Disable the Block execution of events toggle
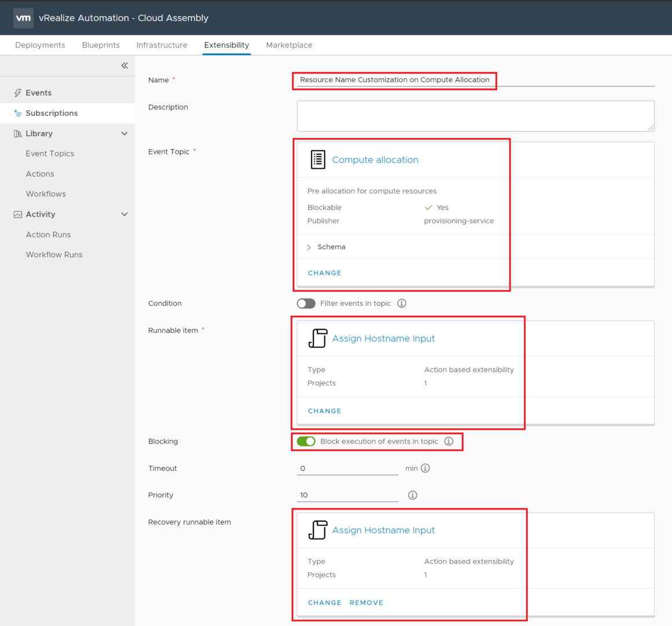The image size is (672, 626). 306,441
